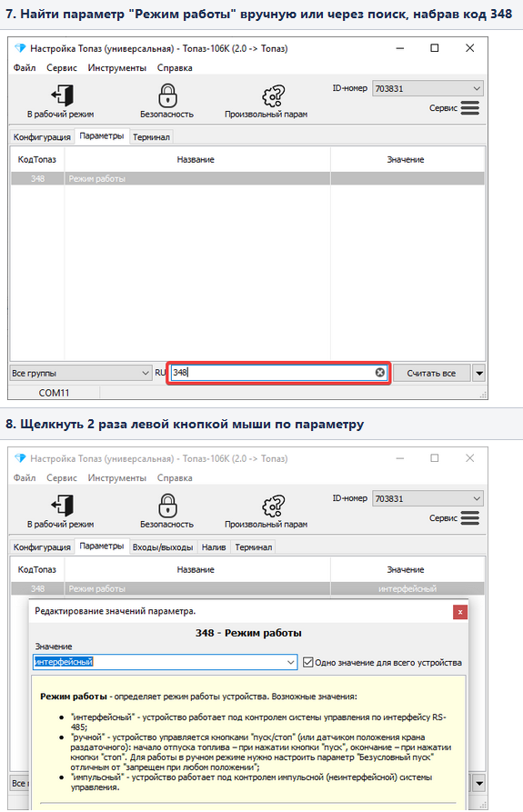The height and width of the screenshot is (812, 523).
Task: Switch to 'Налив' tab
Action: click(x=214, y=547)
